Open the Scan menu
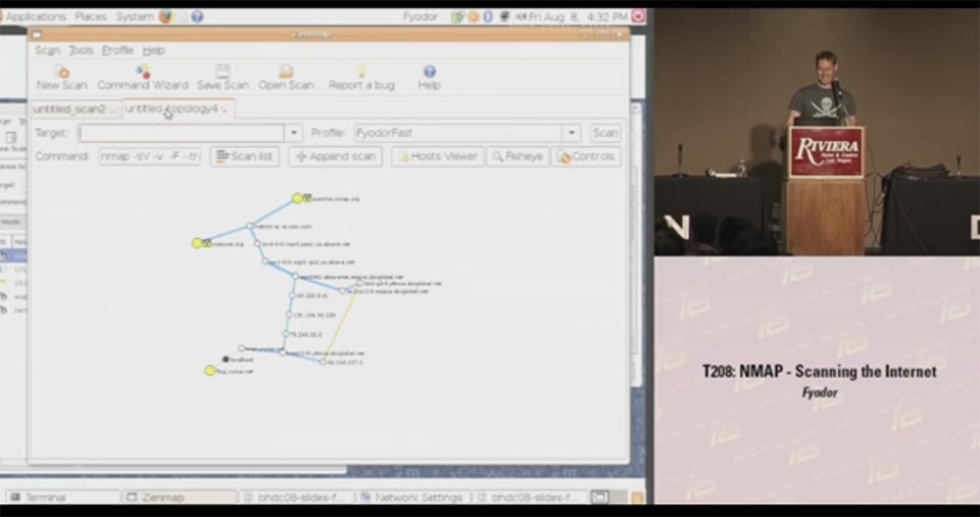980x517 pixels. pyautogui.click(x=47, y=50)
